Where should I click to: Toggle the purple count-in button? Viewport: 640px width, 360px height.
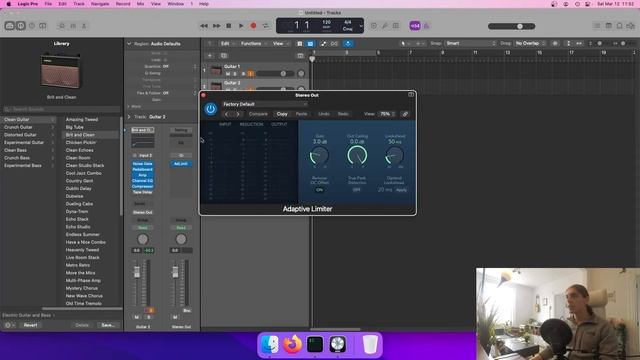click(415, 26)
